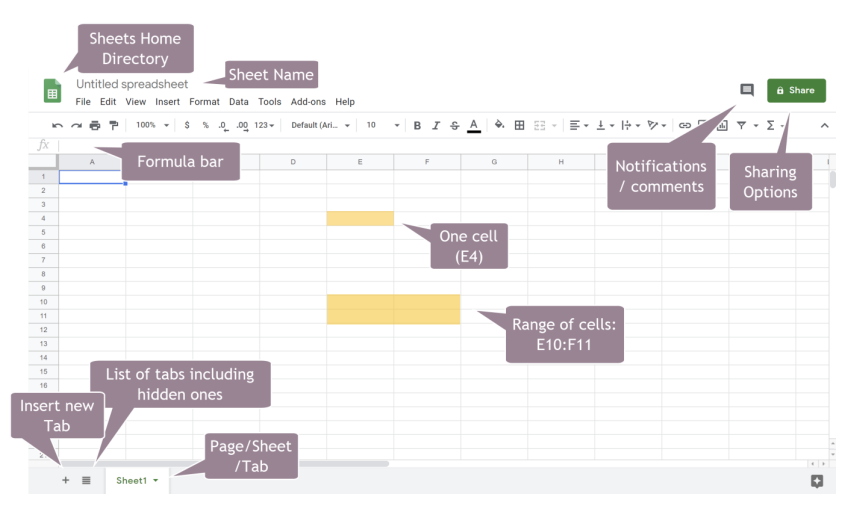Open the functions sigma menu

pos(770,126)
